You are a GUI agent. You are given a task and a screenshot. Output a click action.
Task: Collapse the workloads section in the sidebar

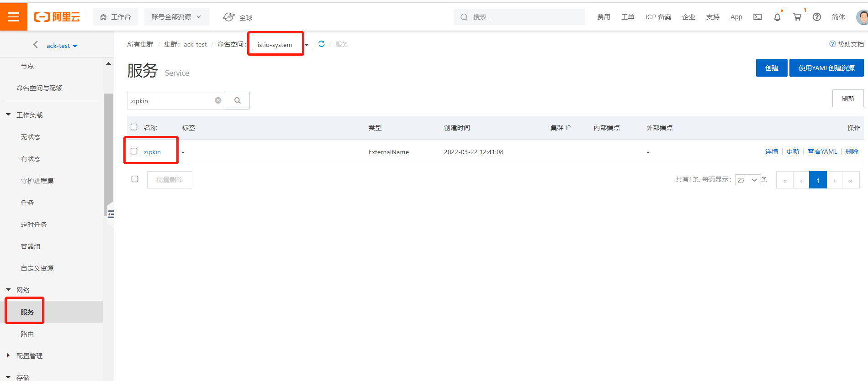(8, 115)
